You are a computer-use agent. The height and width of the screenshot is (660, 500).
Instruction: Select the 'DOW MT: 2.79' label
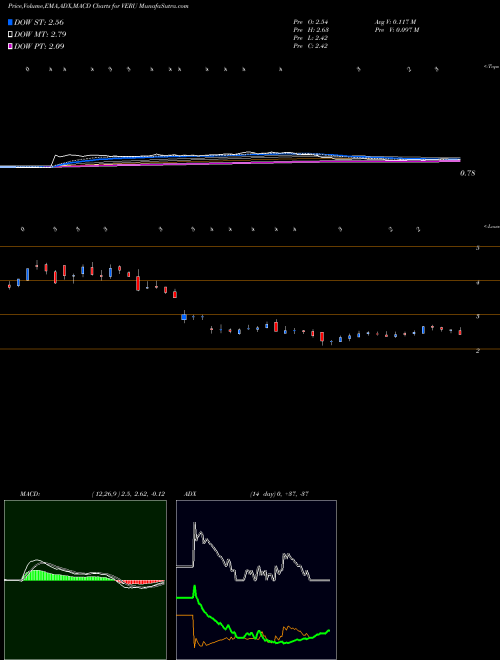(40, 35)
